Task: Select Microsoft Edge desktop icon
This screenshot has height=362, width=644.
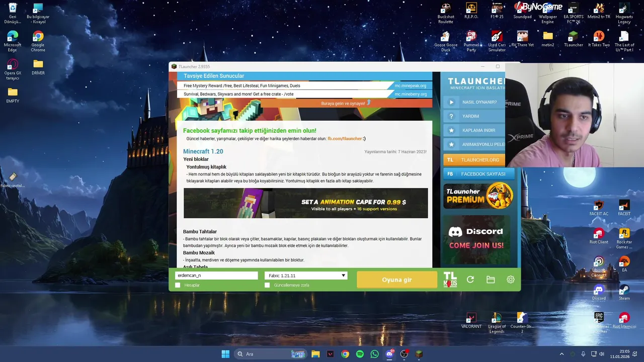Action: 13,41
